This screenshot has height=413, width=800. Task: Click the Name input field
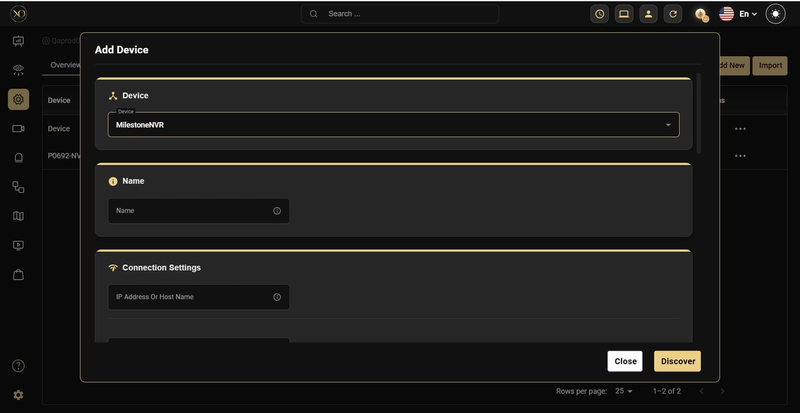[198, 211]
